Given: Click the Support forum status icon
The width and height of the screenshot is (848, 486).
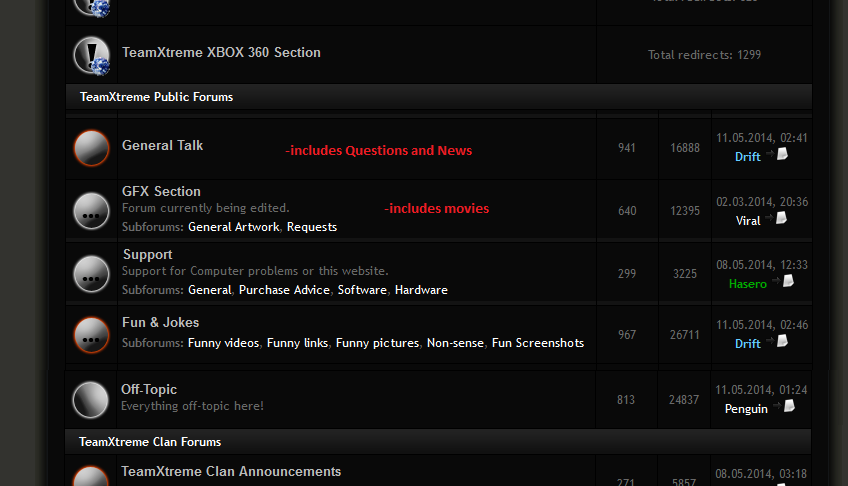Looking at the screenshot, I should tap(91, 274).
